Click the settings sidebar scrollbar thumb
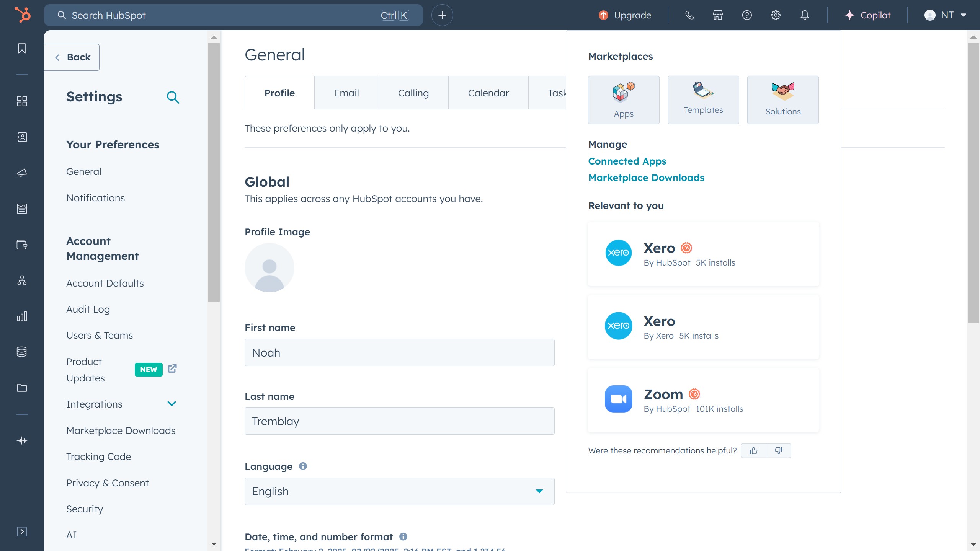Image resolution: width=980 pixels, height=551 pixels. [x=214, y=172]
